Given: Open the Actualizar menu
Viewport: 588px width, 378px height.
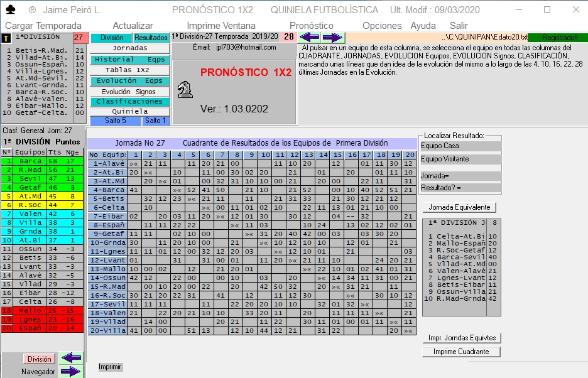Looking at the screenshot, I should pos(133,26).
